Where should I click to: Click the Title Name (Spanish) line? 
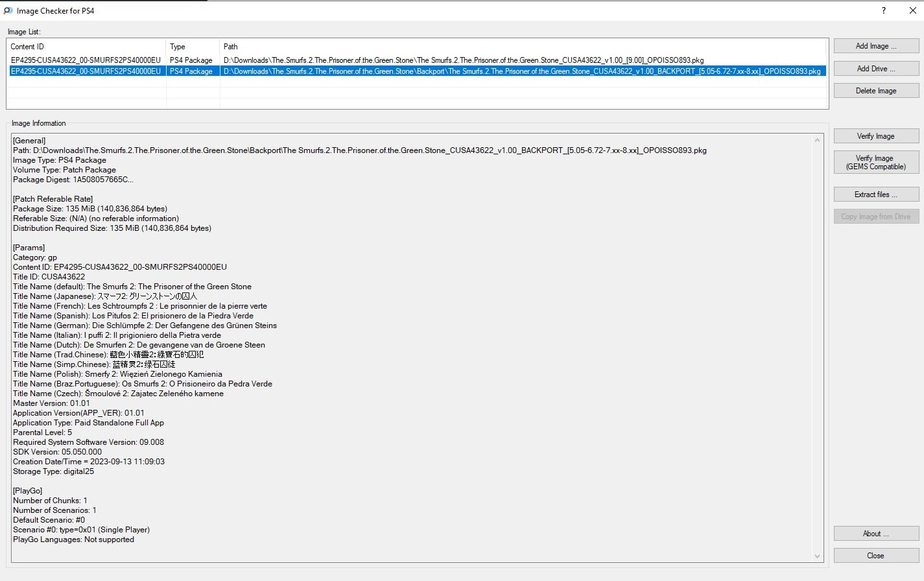[x=133, y=316]
